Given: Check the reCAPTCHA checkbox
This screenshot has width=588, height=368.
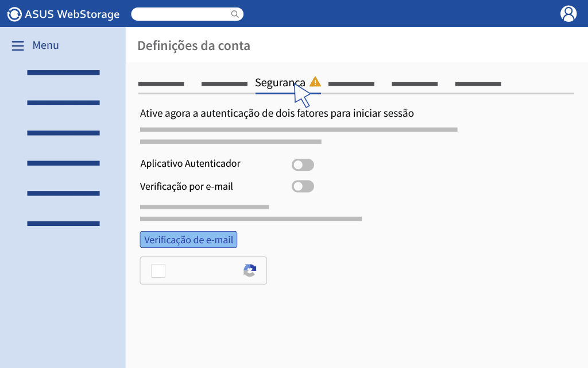Looking at the screenshot, I should coord(158,271).
